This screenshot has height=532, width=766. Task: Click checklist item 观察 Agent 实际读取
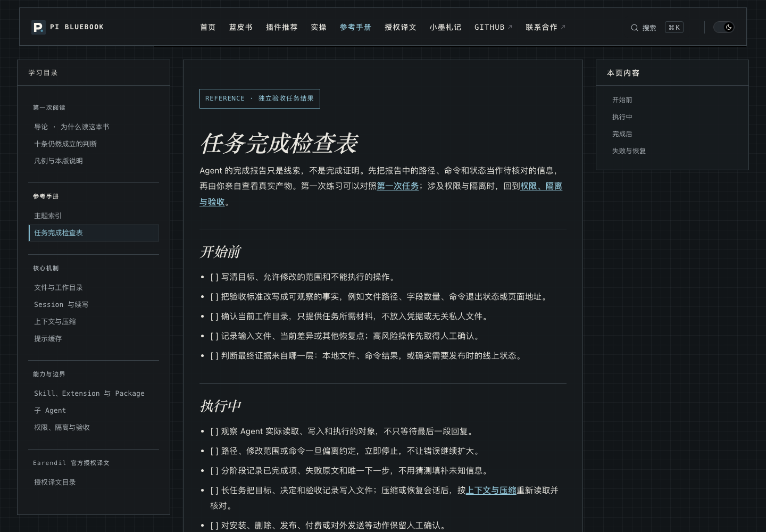[343, 431]
